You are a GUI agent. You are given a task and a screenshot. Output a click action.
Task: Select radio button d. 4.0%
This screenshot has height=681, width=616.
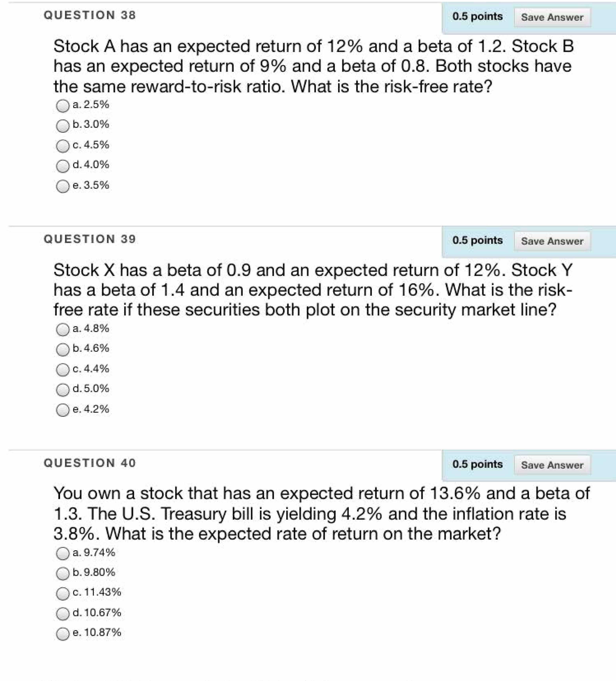(x=62, y=166)
